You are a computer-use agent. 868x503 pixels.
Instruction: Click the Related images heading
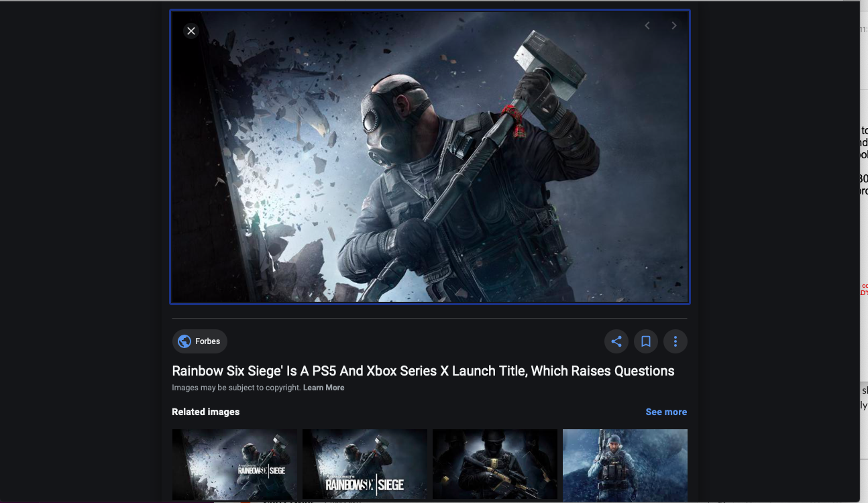[205, 412]
